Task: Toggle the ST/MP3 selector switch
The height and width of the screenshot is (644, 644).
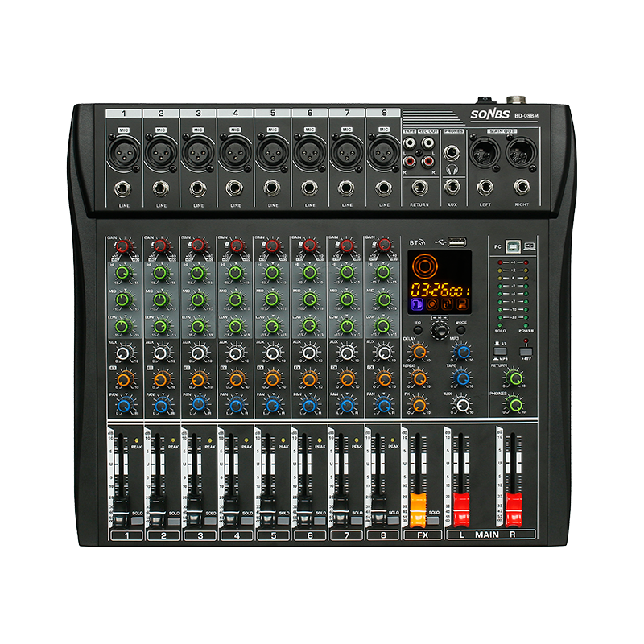Action: click(500, 352)
